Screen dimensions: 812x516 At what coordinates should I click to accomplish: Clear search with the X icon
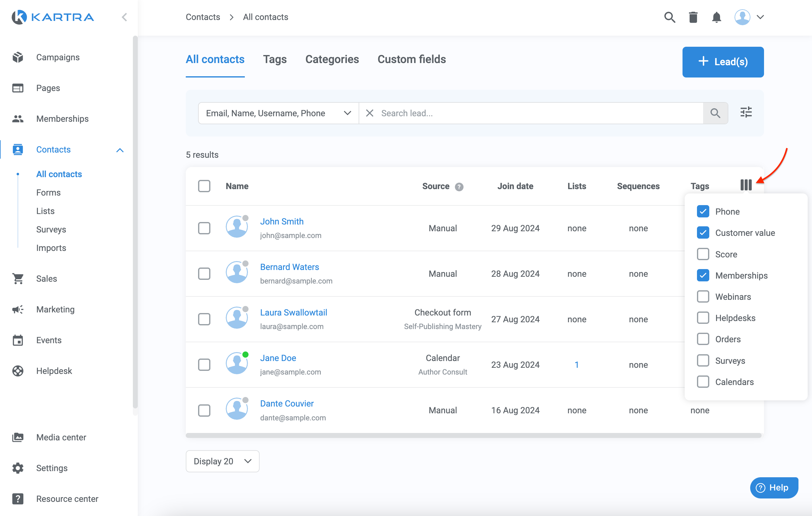pos(370,113)
